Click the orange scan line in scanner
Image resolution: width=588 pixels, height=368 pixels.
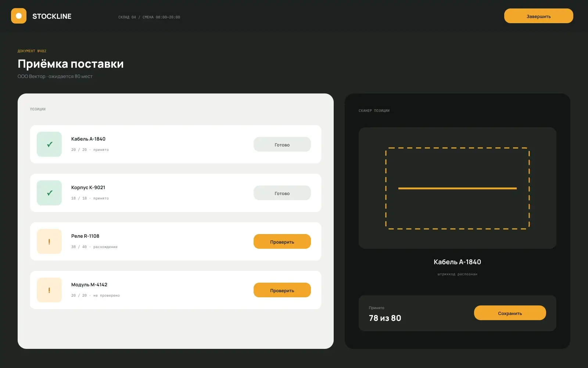457,188
